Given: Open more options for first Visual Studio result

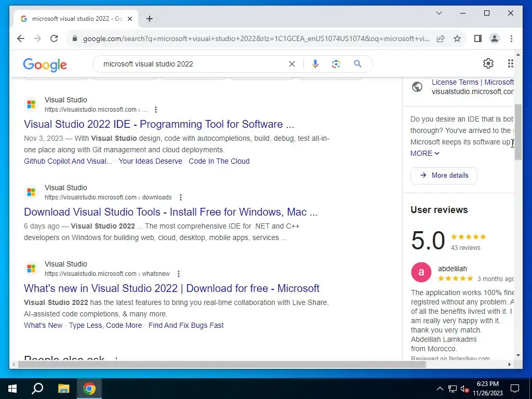Looking at the screenshot, I should (x=156, y=110).
